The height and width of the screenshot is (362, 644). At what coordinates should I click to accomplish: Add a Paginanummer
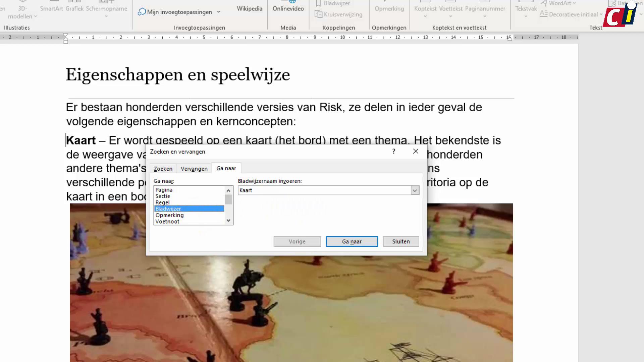pos(485,8)
